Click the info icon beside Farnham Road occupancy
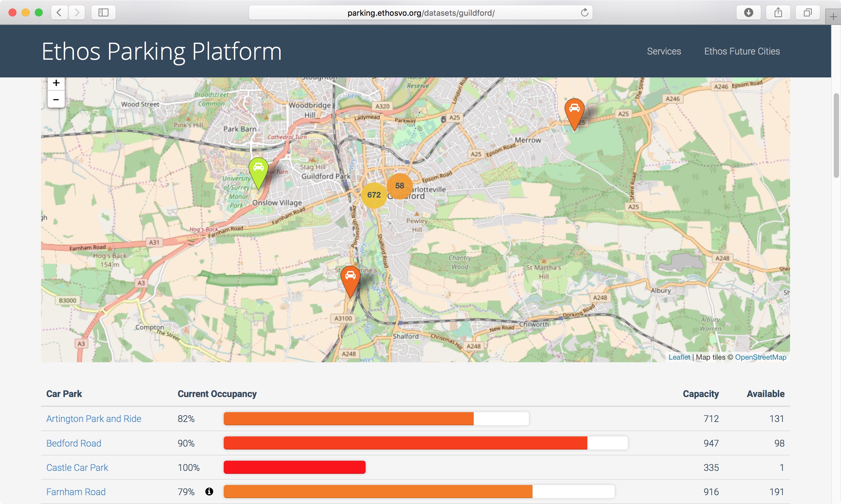The image size is (841, 504). (209, 492)
